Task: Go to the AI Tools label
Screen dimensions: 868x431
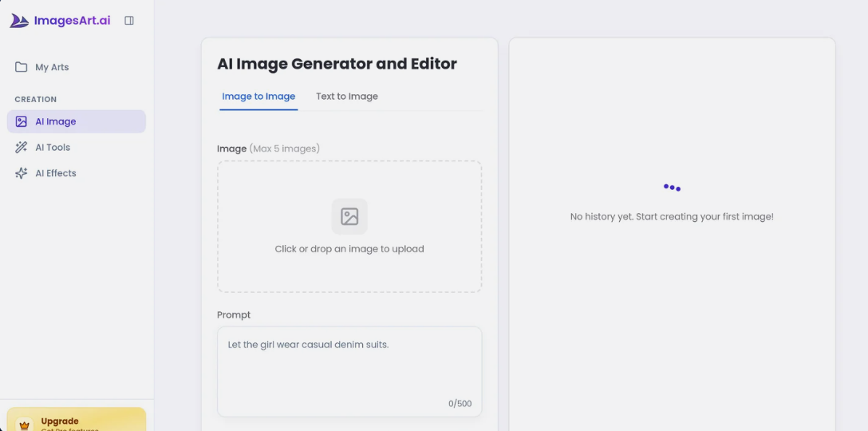Action: (53, 148)
